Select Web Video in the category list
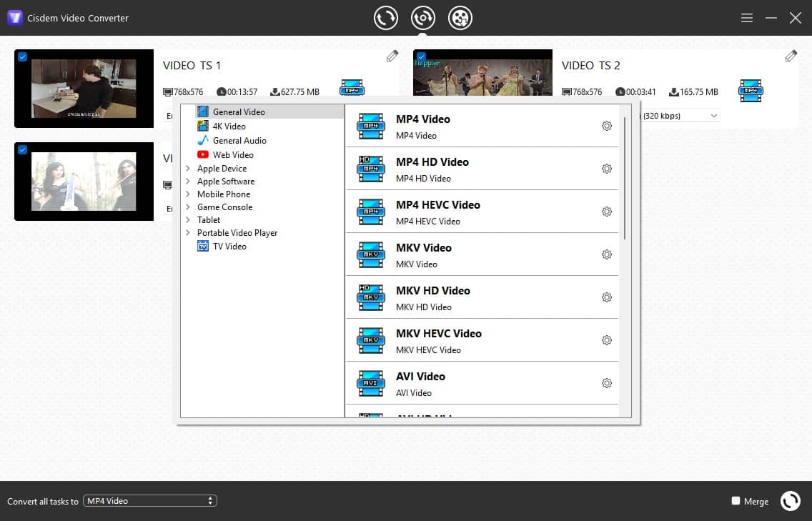Screen dimensions: 812x521 pos(233,154)
